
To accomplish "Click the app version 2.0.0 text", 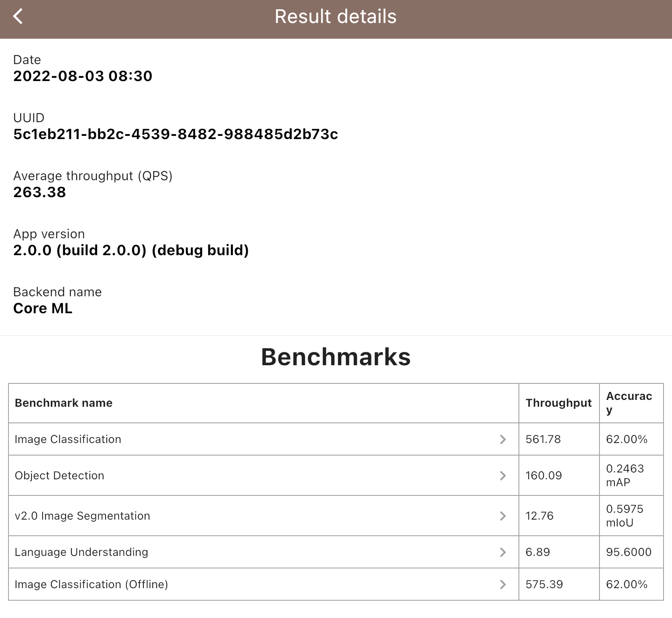I will [131, 250].
